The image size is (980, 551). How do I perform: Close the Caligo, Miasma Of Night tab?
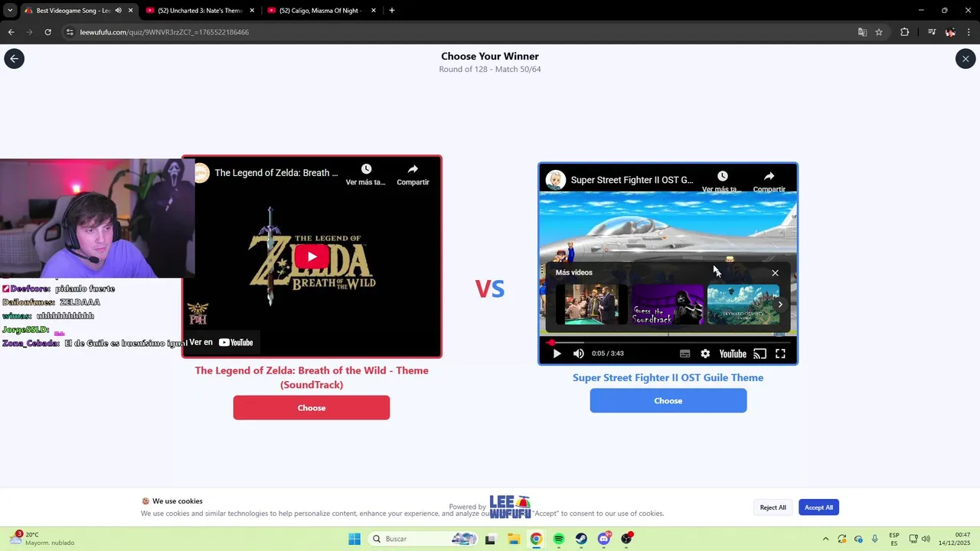coord(374,11)
